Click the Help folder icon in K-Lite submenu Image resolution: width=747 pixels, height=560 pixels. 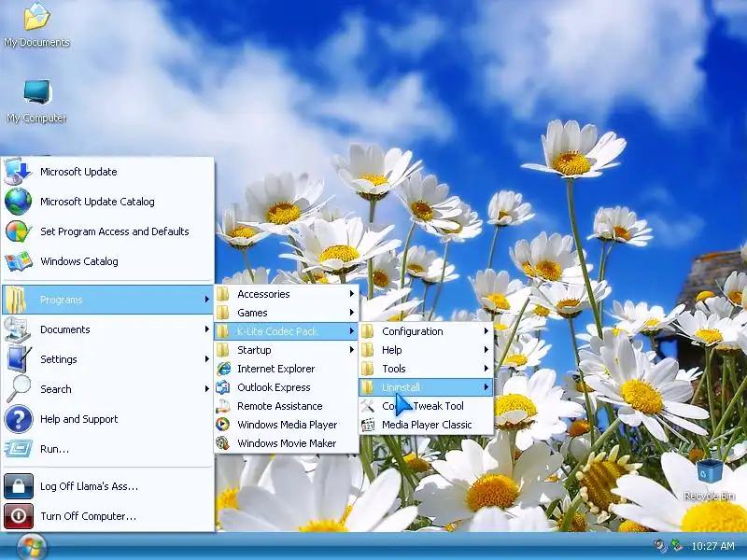click(x=367, y=350)
